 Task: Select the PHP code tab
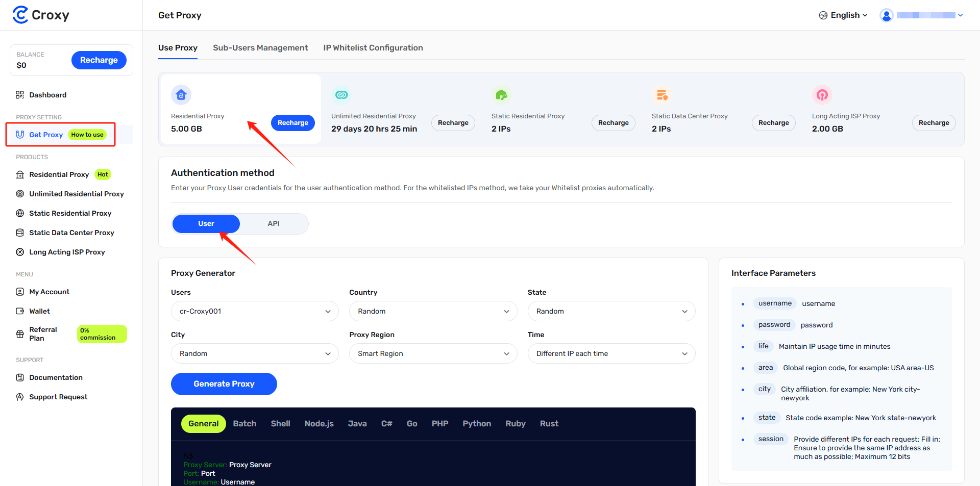point(440,424)
